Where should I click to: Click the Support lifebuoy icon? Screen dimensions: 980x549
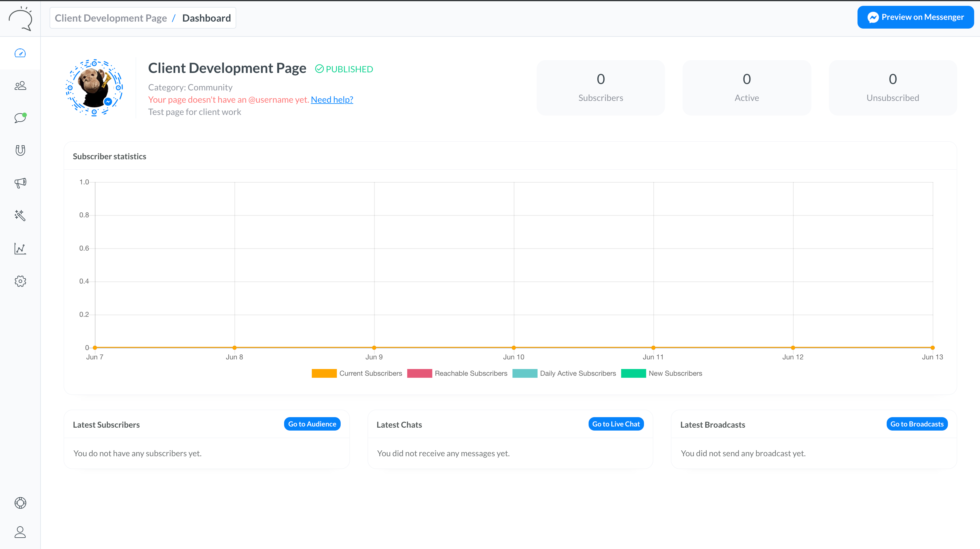20,503
